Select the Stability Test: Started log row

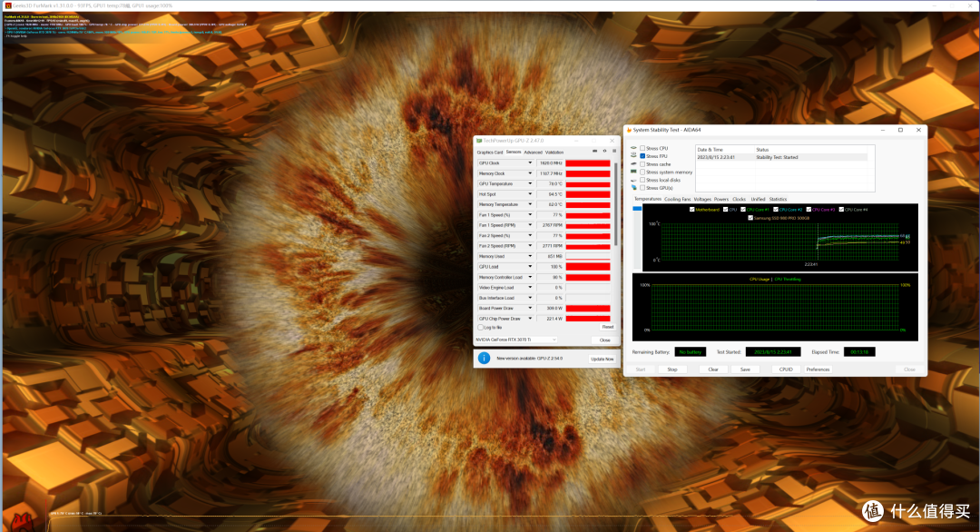(781, 158)
